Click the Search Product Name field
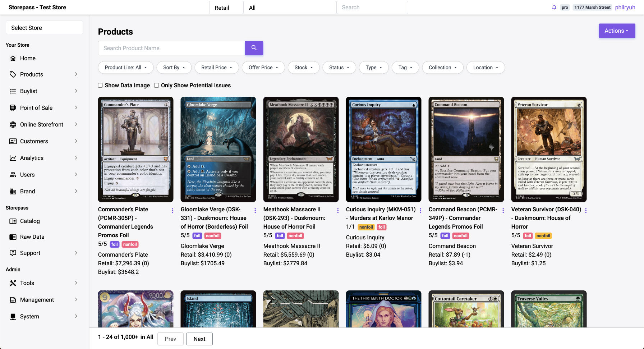Screen dimensions: 644x349 click(x=172, y=48)
